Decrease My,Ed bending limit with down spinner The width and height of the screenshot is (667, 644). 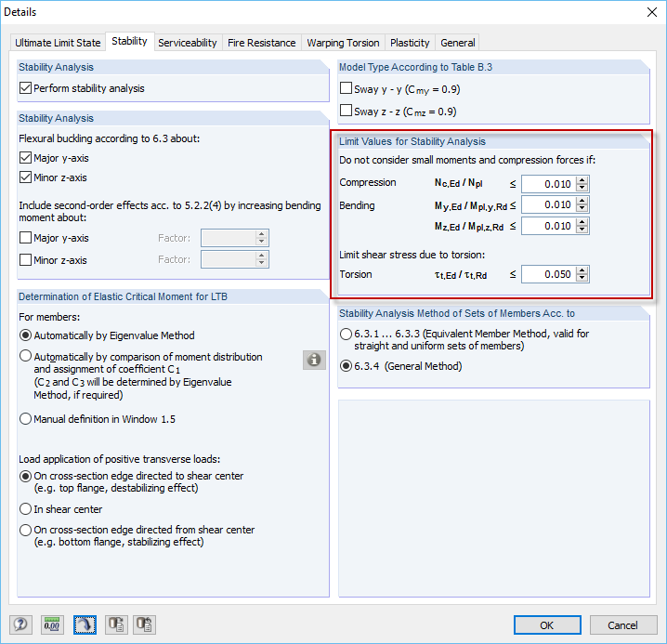(582, 208)
